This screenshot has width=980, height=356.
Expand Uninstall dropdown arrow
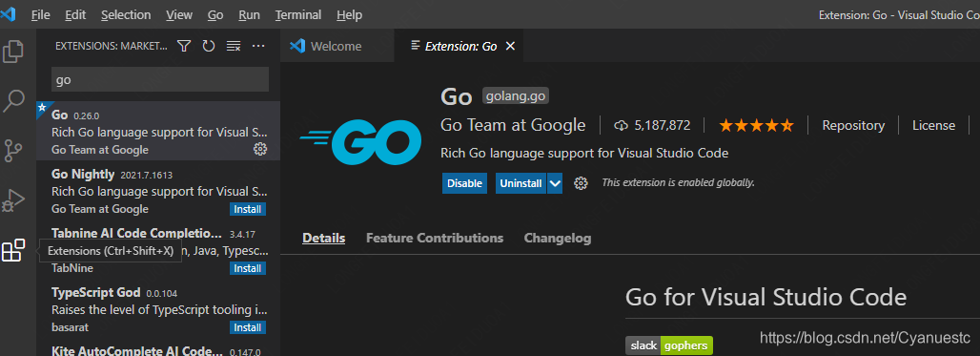click(x=555, y=183)
